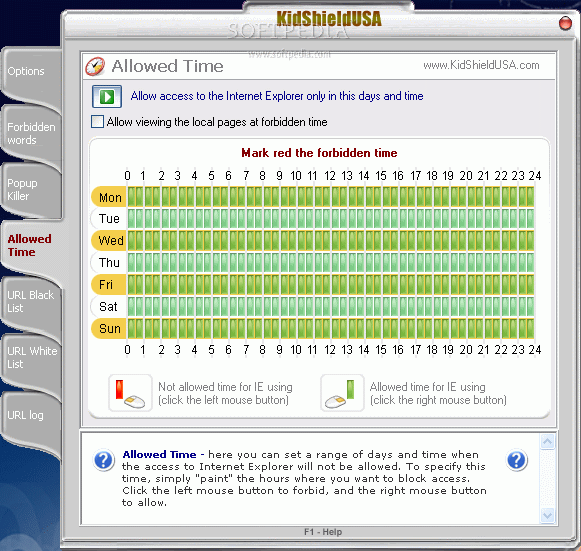Click hour label 12 above the grid

(x=330, y=176)
